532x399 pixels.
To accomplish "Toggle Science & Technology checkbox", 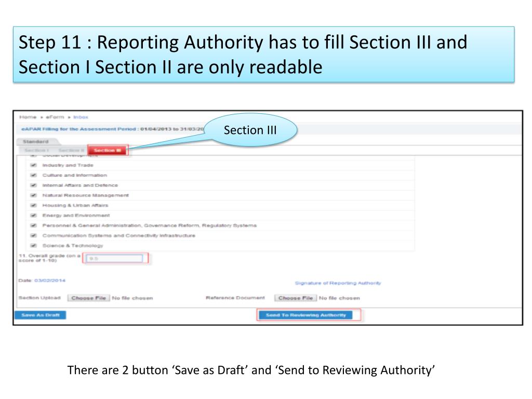I will coord(33,245).
